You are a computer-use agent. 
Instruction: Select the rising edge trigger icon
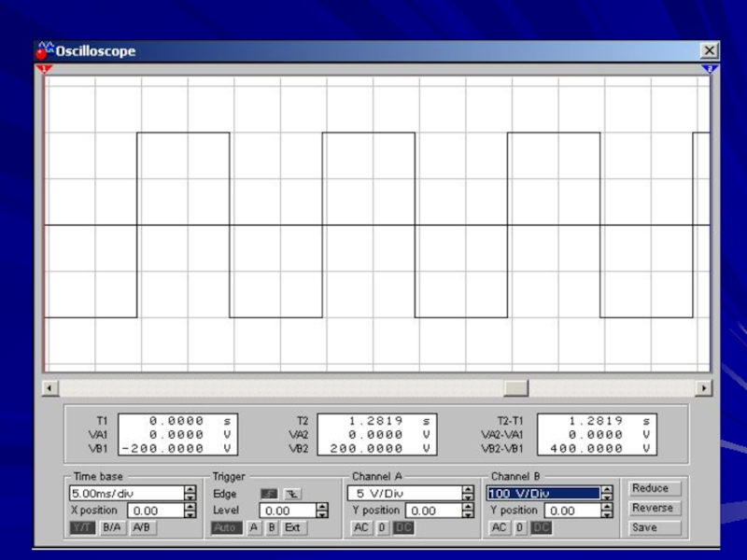tap(269, 494)
